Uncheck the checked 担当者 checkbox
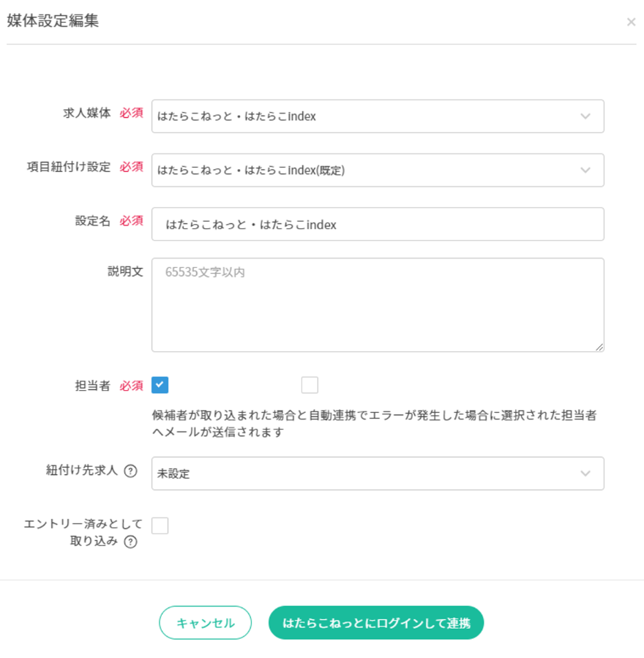 [160, 385]
